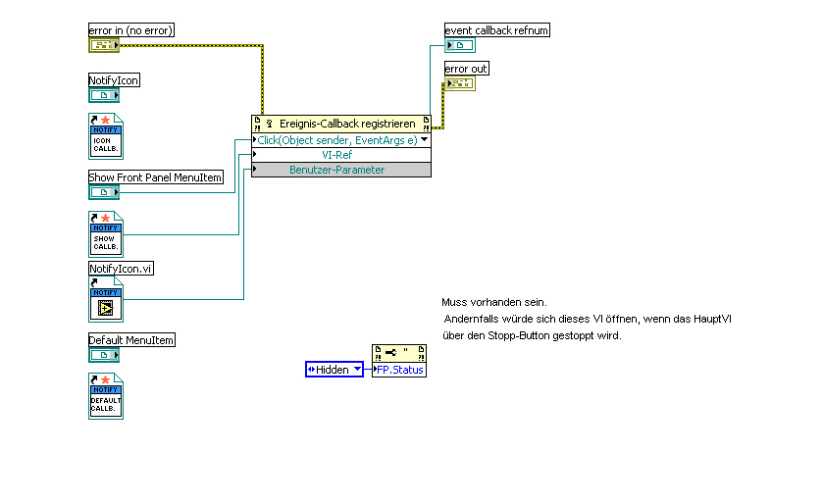
Task: Select the 'NotifyIcon.vi' label
Action: pos(121,269)
